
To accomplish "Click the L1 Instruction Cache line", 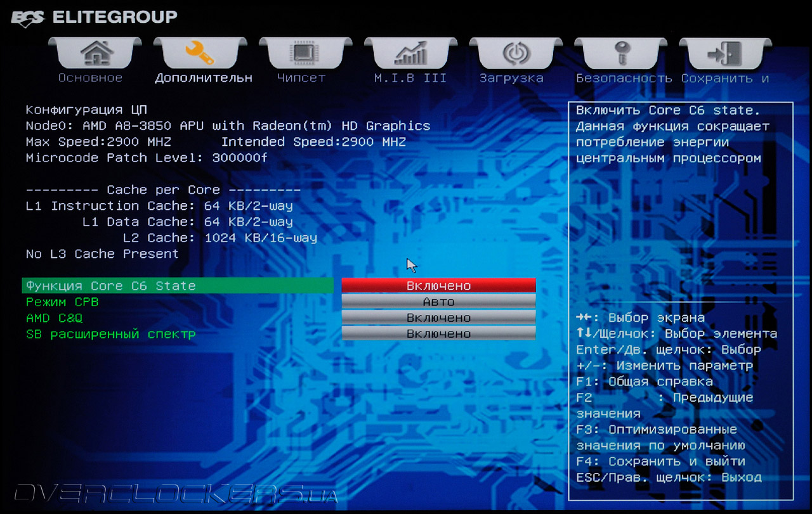I will [x=159, y=205].
